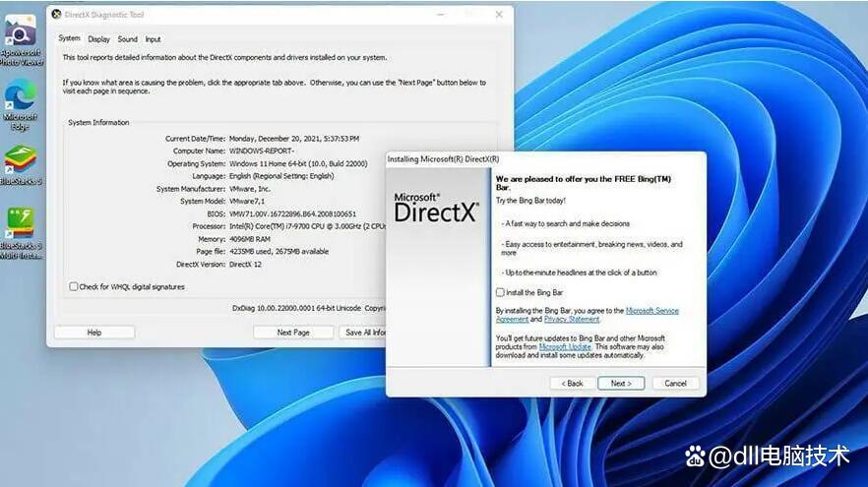Open the Microsoft Service Agreement link
Image resolution: width=868 pixels, height=487 pixels.
coord(652,311)
